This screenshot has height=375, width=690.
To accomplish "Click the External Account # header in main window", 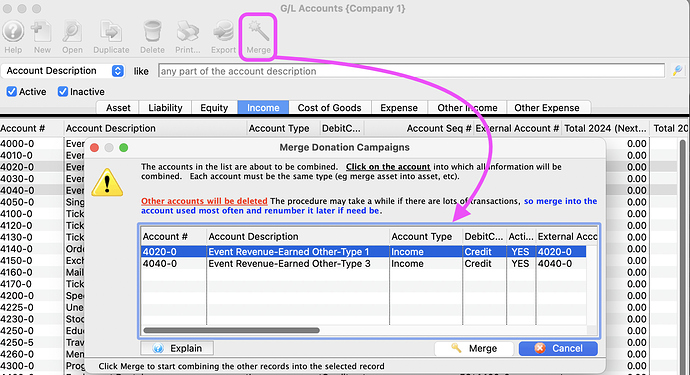I will (x=517, y=129).
